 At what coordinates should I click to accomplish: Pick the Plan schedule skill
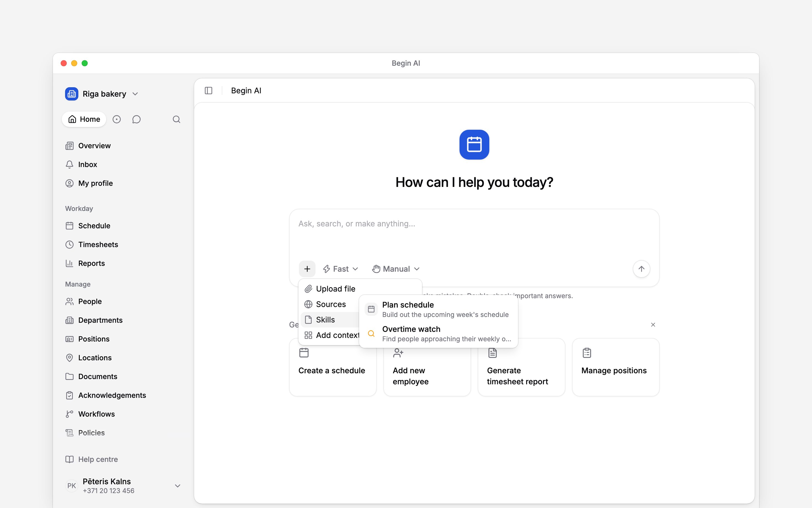point(438,309)
